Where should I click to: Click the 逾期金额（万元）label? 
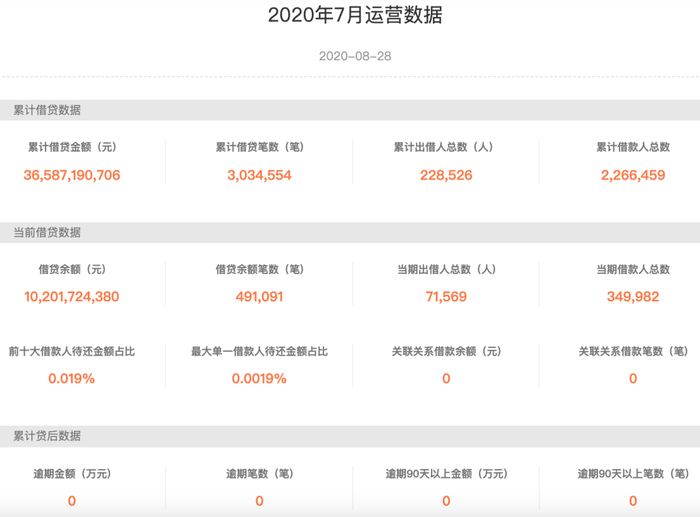72,474
